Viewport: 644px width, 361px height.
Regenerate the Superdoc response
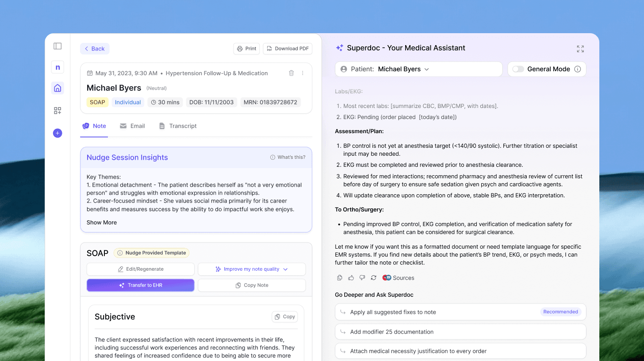[374, 278]
